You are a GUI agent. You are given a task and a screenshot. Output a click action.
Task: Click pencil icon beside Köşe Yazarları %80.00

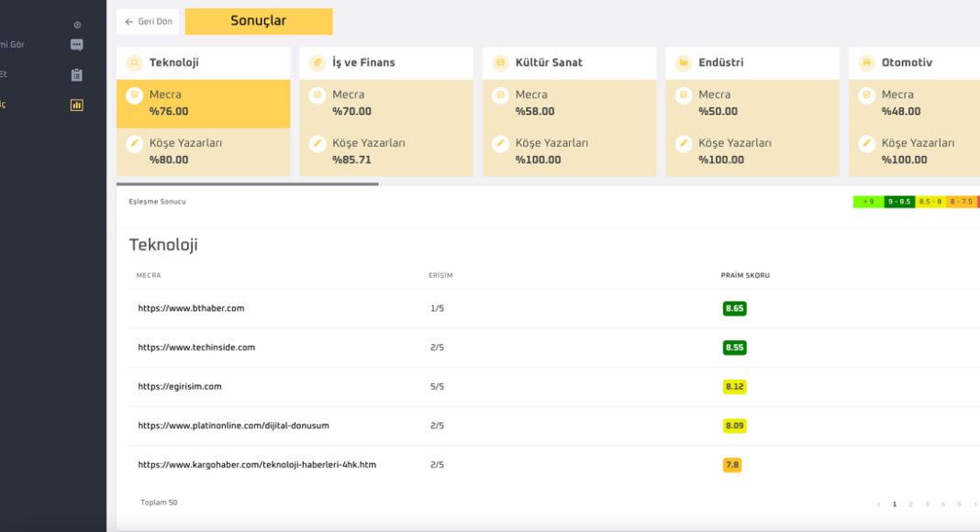(x=134, y=144)
